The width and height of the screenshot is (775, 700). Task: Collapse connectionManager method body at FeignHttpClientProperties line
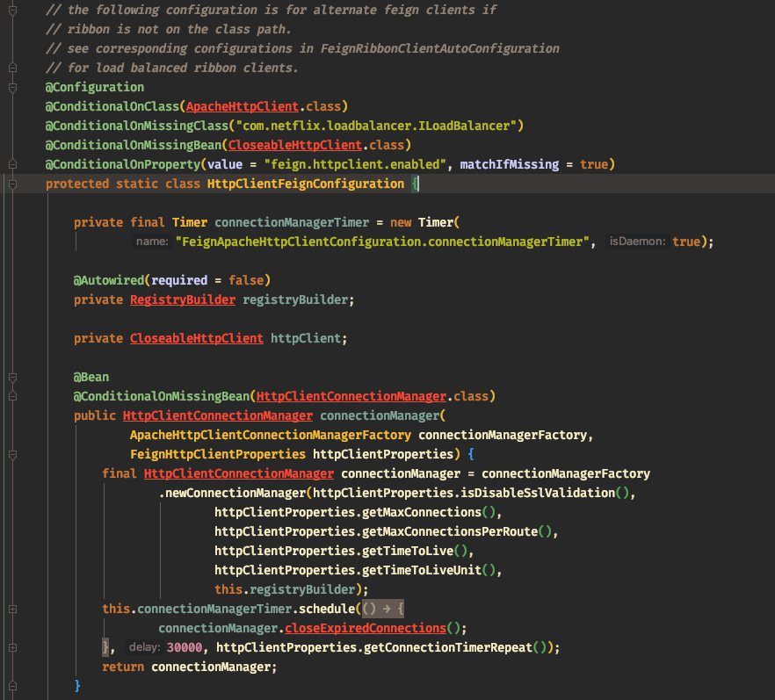[13, 454]
